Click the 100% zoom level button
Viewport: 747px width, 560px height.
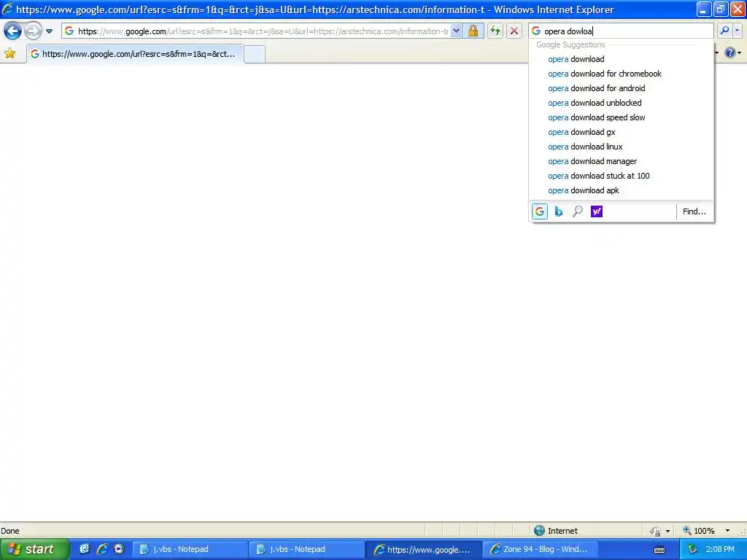[699, 531]
